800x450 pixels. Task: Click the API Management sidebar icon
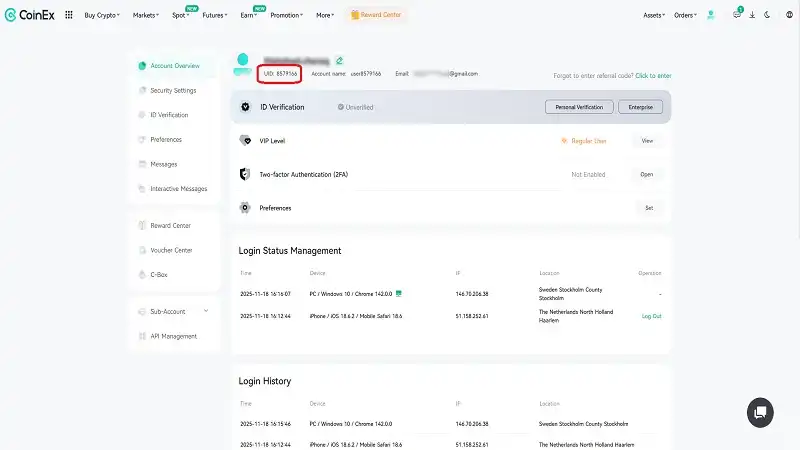(142, 336)
